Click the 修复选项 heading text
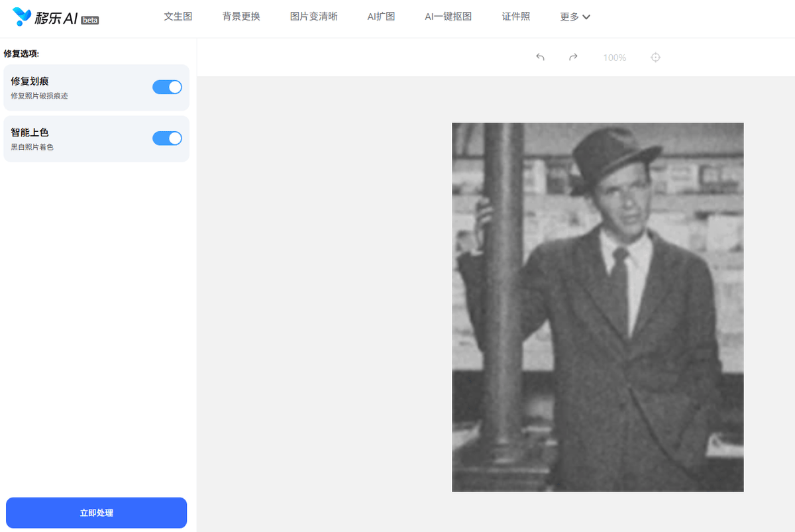Image resolution: width=795 pixels, height=532 pixels. pyautogui.click(x=21, y=53)
